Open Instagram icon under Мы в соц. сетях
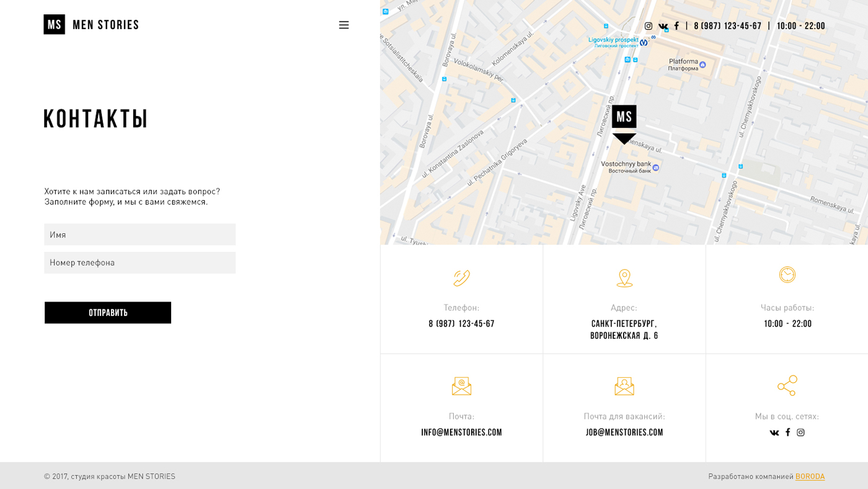Viewport: 868px width, 489px height. click(800, 433)
